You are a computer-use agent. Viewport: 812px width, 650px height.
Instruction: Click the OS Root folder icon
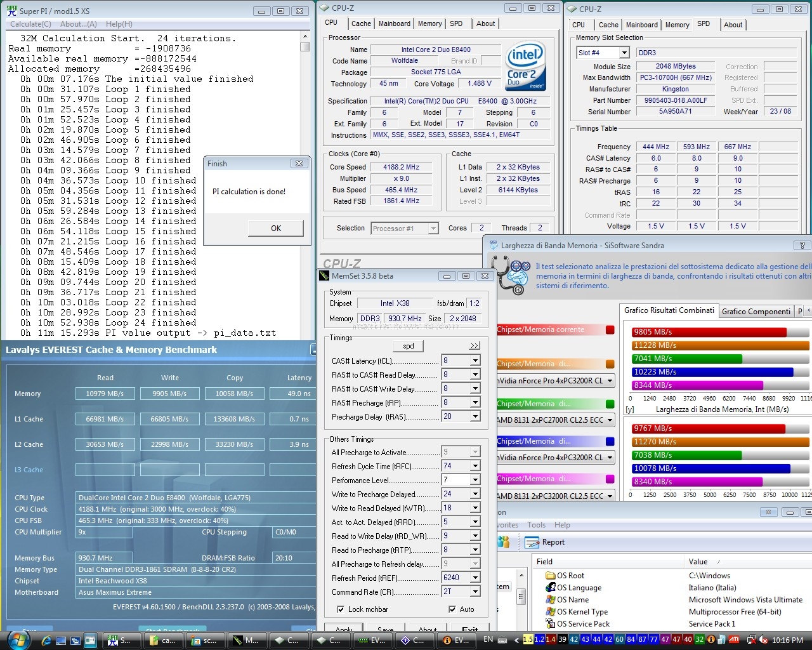[x=551, y=576]
